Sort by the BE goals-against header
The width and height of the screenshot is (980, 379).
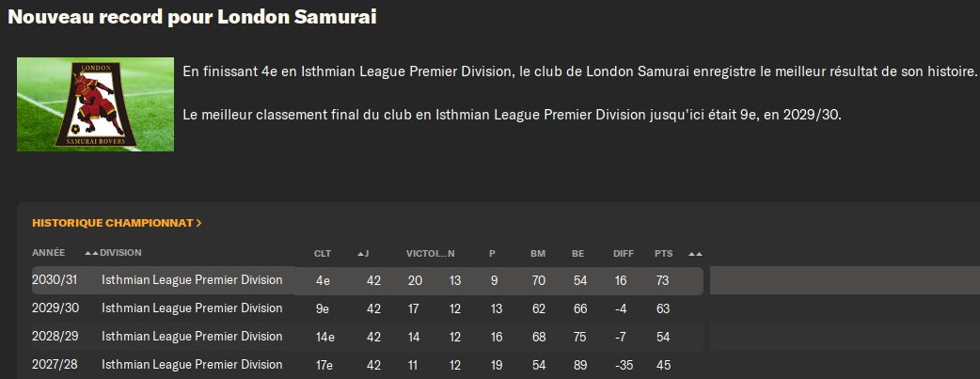pos(577,253)
